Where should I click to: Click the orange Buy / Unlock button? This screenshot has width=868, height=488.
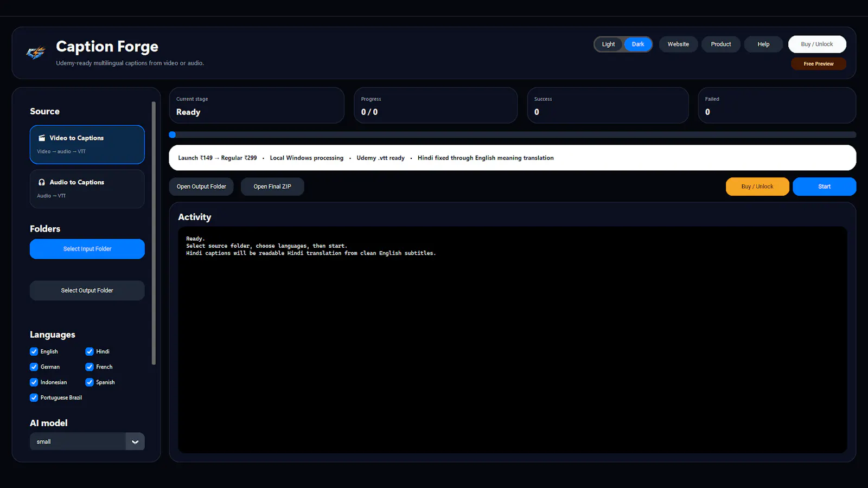[x=757, y=187]
